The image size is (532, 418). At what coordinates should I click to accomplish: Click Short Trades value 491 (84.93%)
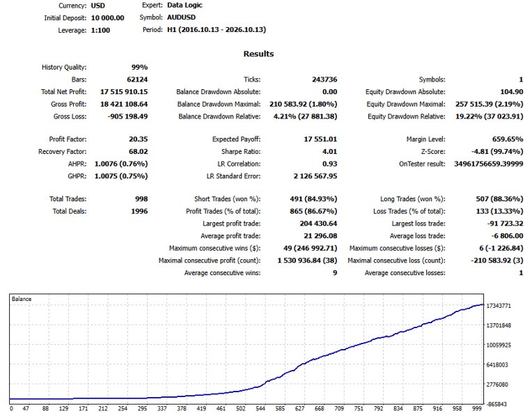pos(313,199)
